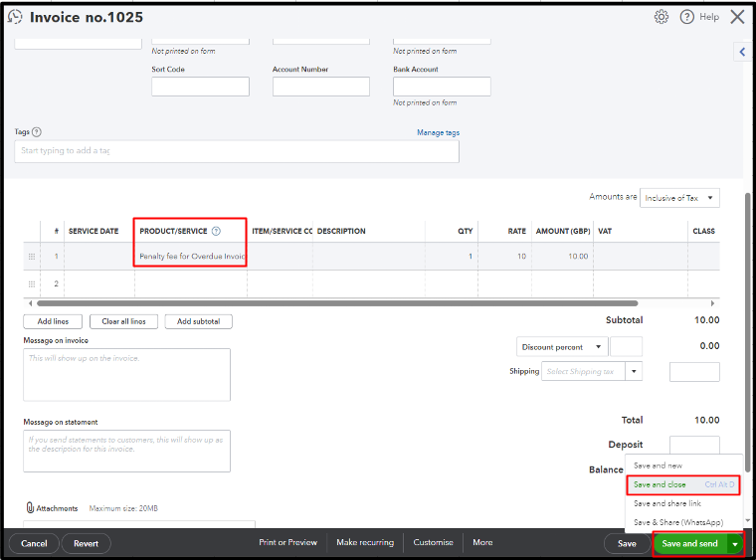Click the SERVICE DATE column header
The height and width of the screenshot is (560, 756).
tap(94, 232)
